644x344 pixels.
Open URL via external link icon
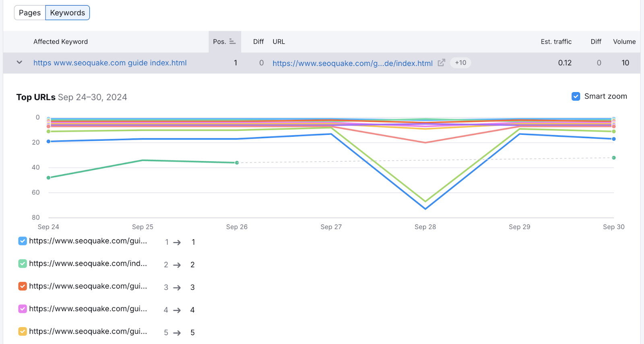[442, 63]
